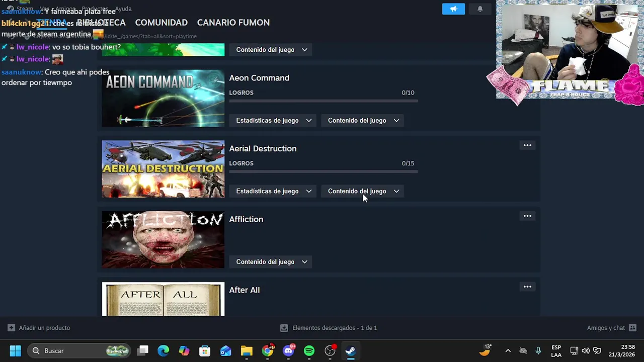
Task: Switch to Spotify in the taskbar
Action: (x=309, y=351)
